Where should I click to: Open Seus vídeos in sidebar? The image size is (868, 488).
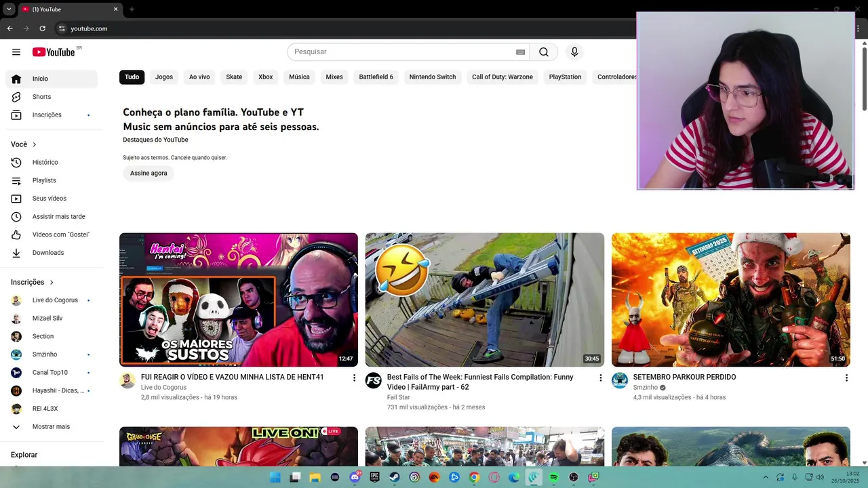pos(52,199)
